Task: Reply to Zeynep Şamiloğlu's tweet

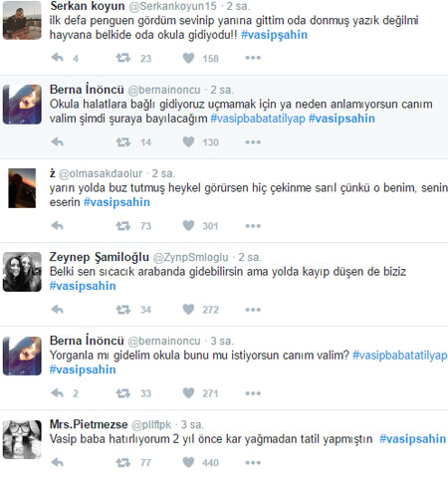Action: click(x=58, y=310)
